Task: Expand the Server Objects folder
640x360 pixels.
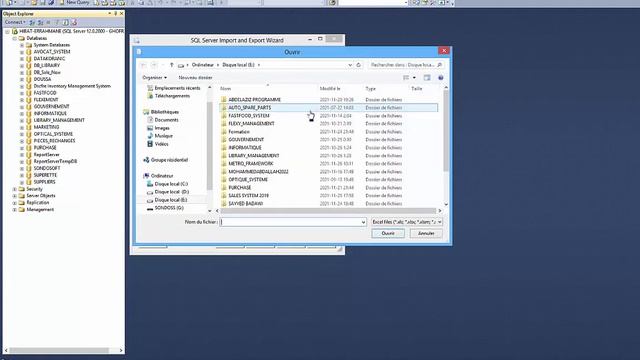Action: tap(15, 196)
